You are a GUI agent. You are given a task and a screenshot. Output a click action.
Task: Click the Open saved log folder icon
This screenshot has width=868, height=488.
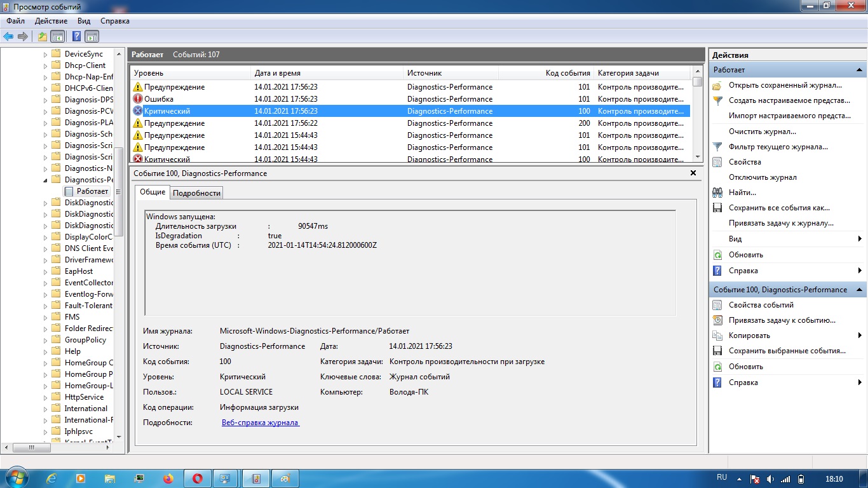(717, 85)
